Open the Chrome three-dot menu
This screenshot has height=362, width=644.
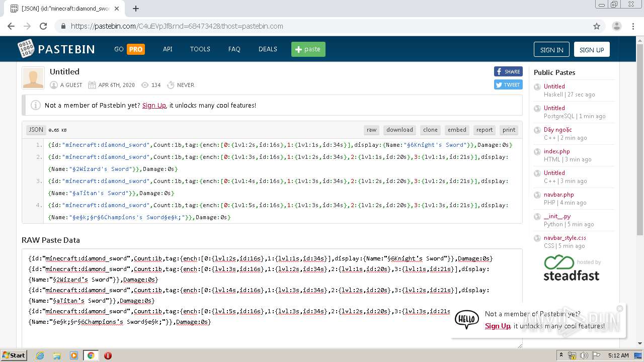click(633, 26)
